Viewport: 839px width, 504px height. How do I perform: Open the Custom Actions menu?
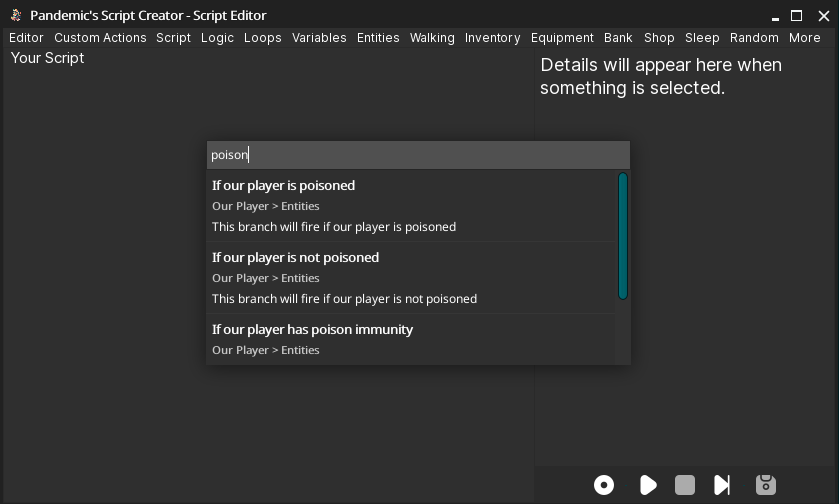[100, 38]
